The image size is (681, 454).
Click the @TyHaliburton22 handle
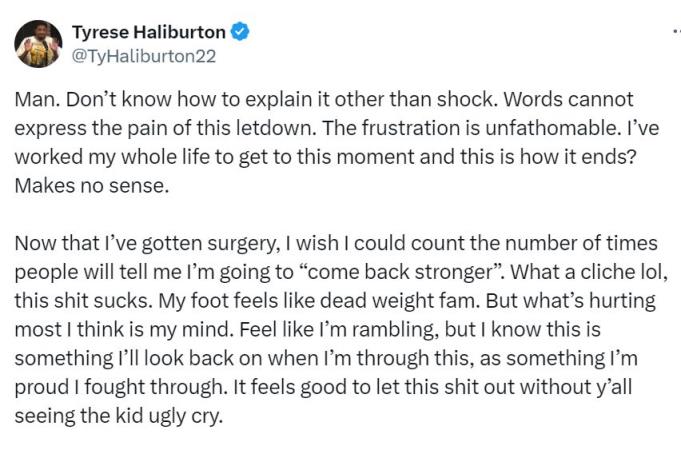coord(144,56)
